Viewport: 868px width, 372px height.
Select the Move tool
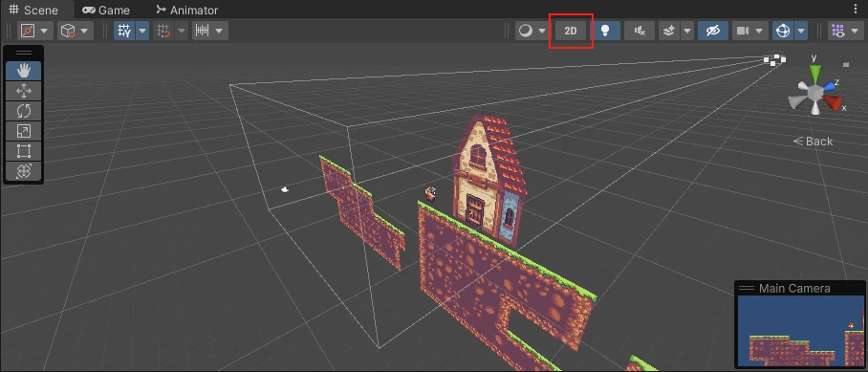(23, 91)
